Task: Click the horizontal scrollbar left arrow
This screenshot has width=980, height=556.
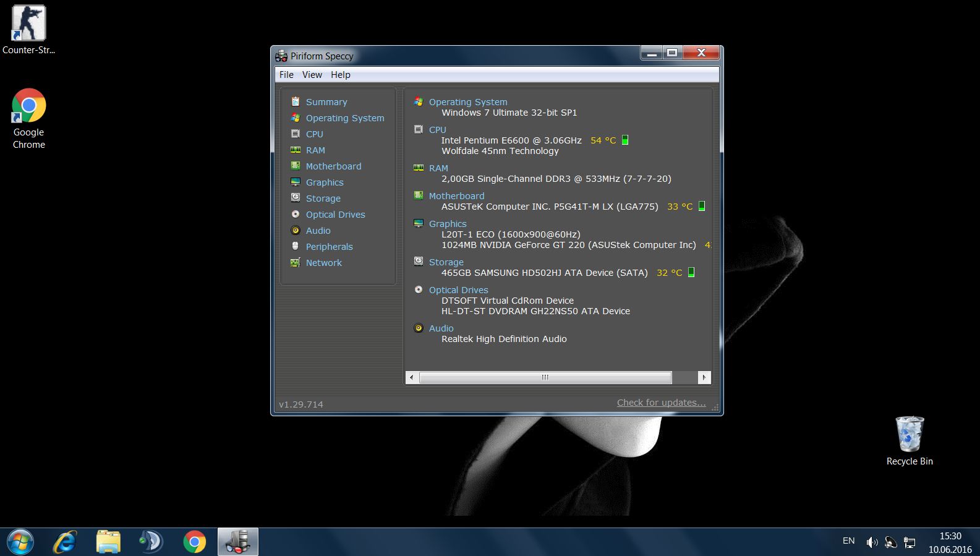Action: pos(412,377)
